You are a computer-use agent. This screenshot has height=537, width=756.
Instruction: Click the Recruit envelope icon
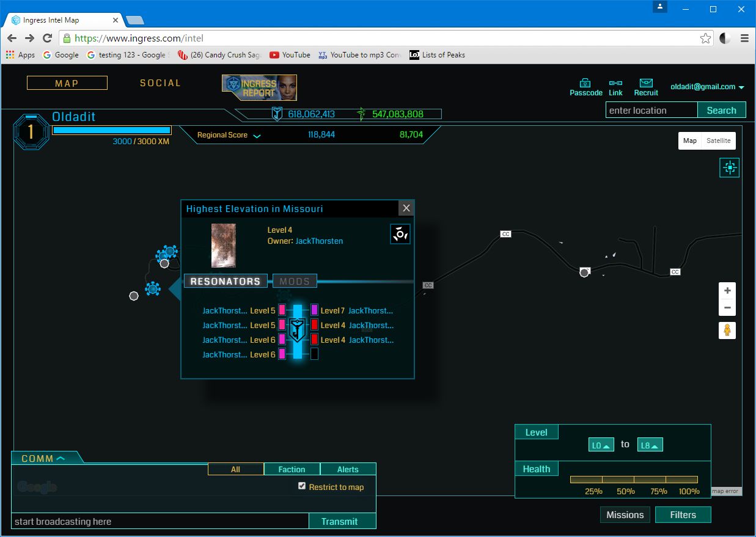point(646,83)
